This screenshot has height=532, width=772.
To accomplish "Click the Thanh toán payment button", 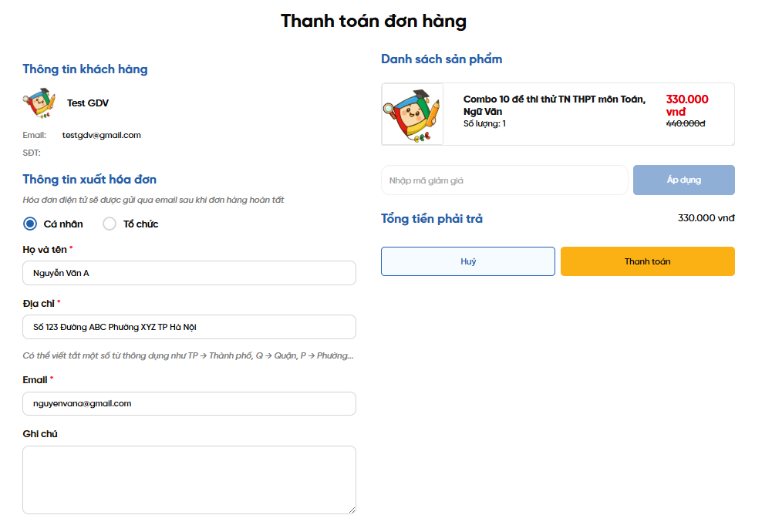I will (x=647, y=261).
